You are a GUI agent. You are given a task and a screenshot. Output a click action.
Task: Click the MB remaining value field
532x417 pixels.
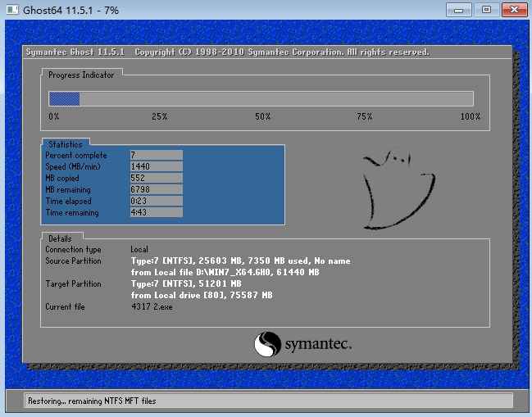156,189
